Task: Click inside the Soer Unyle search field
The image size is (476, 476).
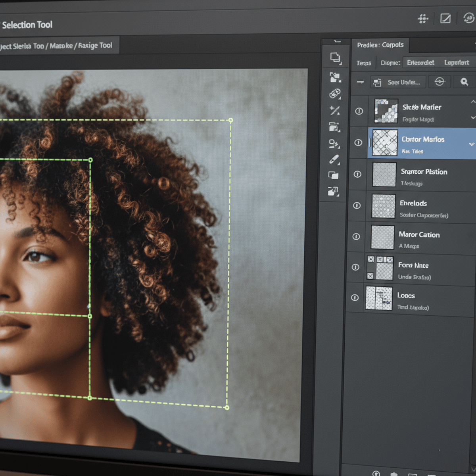Action: (398, 82)
